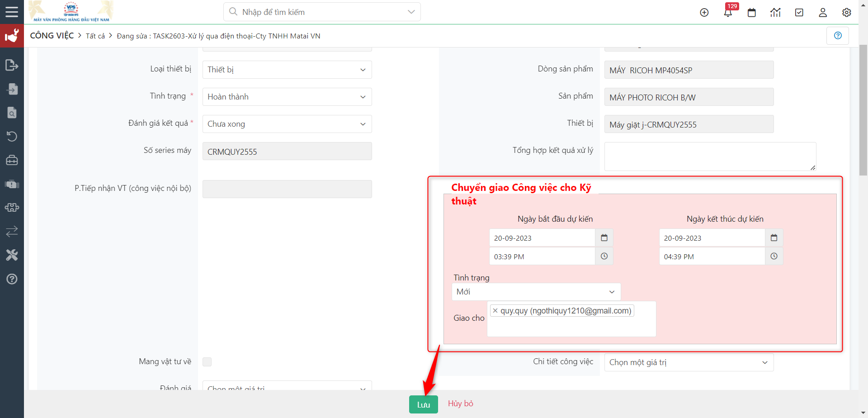Toggle the Mang vật tư về checkbox
This screenshot has width=868, height=418.
click(x=207, y=362)
